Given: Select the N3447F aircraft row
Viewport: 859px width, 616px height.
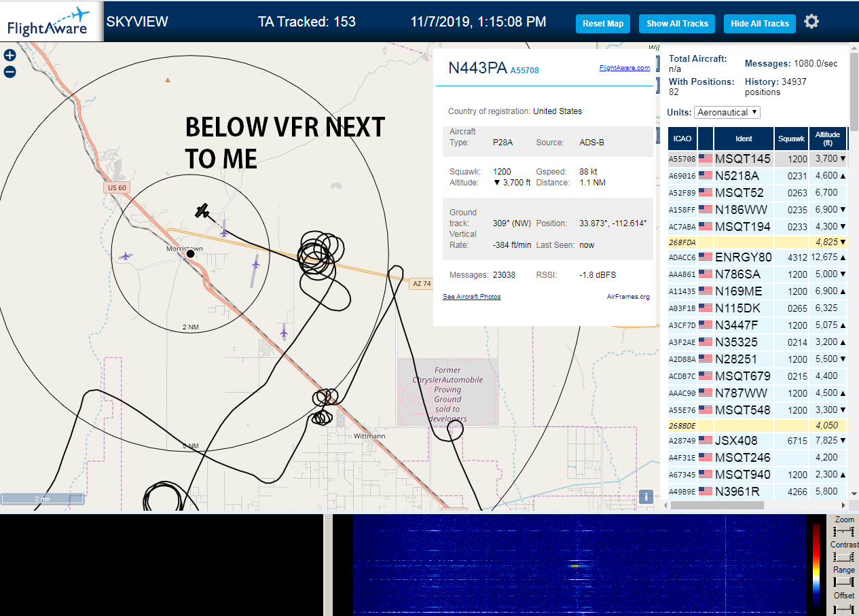Looking at the screenshot, I should coord(759,325).
